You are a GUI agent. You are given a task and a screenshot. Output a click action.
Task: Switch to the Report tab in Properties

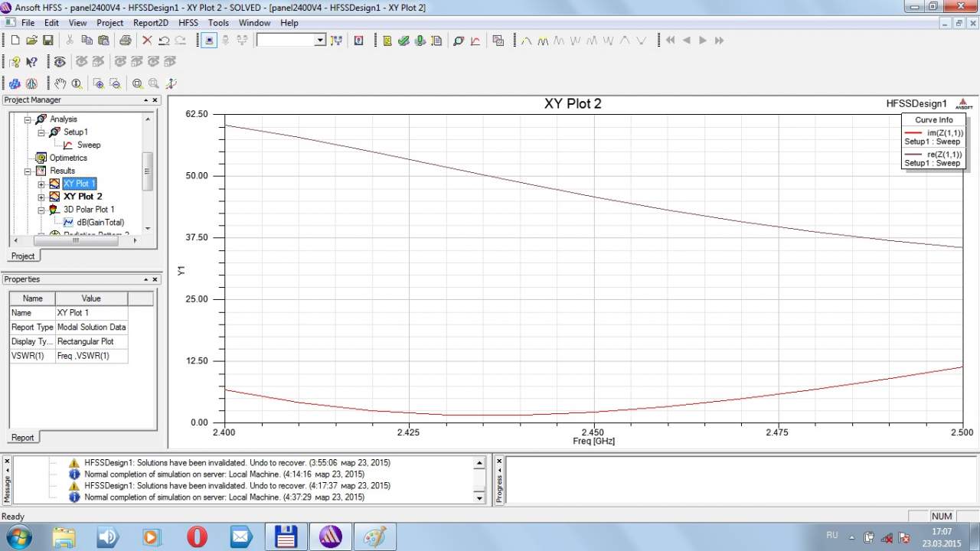(x=22, y=437)
